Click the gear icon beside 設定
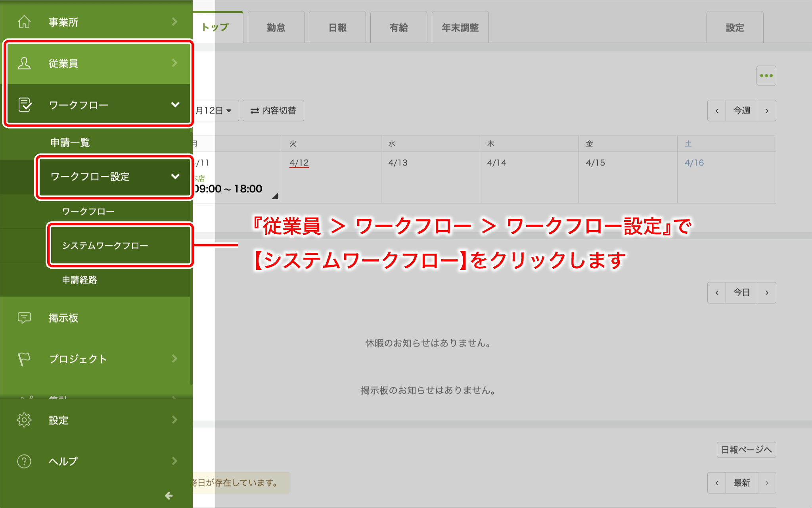The height and width of the screenshot is (508, 812). 24,420
